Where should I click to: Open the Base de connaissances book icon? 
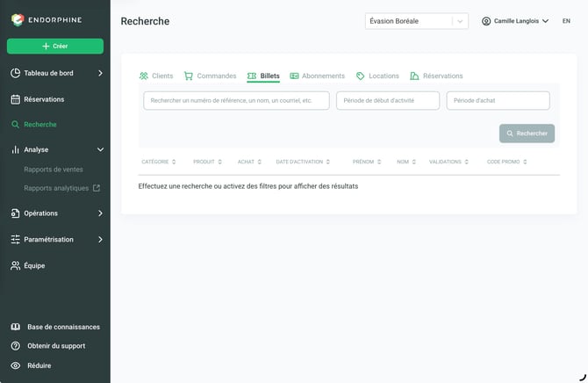[16, 327]
